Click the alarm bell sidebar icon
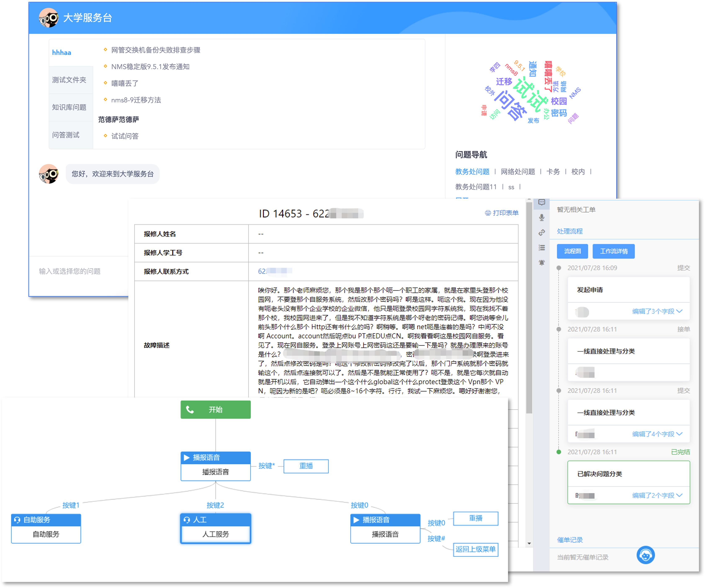Image resolution: width=705 pixels, height=588 pixels. pyautogui.click(x=542, y=263)
